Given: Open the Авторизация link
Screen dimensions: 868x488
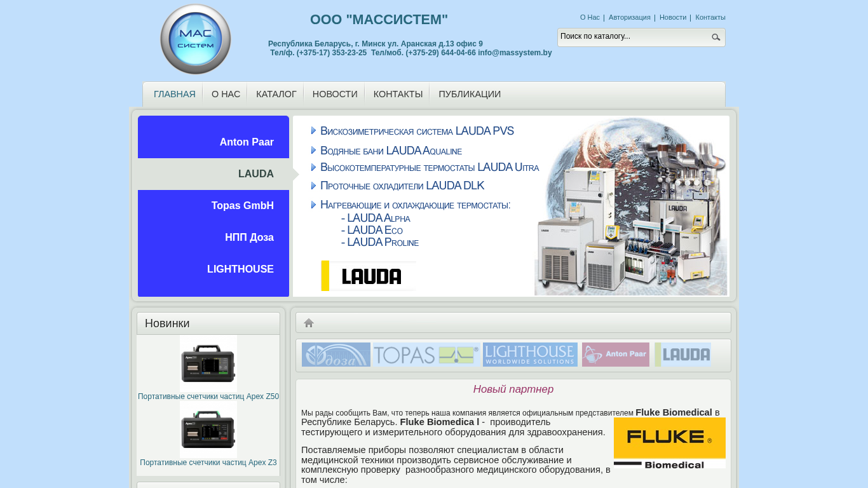Looking at the screenshot, I should (x=630, y=17).
